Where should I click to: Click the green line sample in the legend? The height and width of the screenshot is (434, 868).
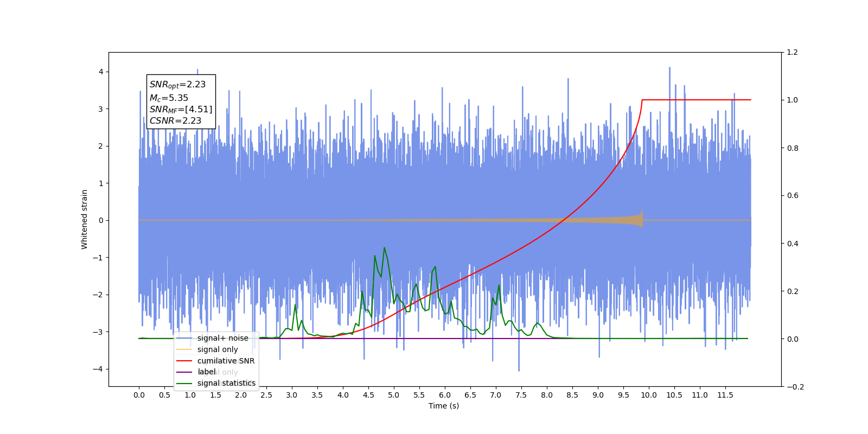pos(184,383)
